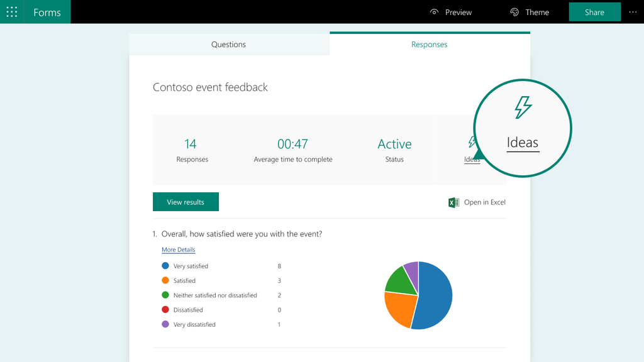
Task: Open responses in Excel
Action: coord(484,202)
